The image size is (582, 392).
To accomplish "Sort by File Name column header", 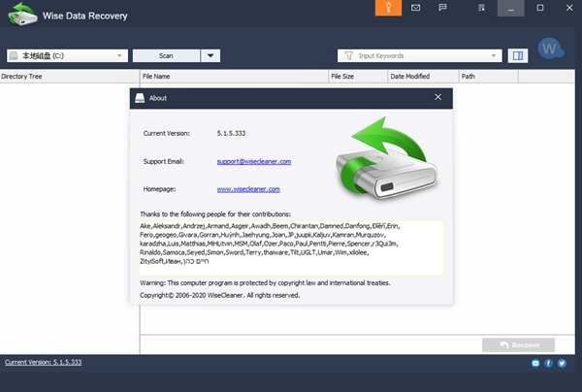I will [234, 77].
